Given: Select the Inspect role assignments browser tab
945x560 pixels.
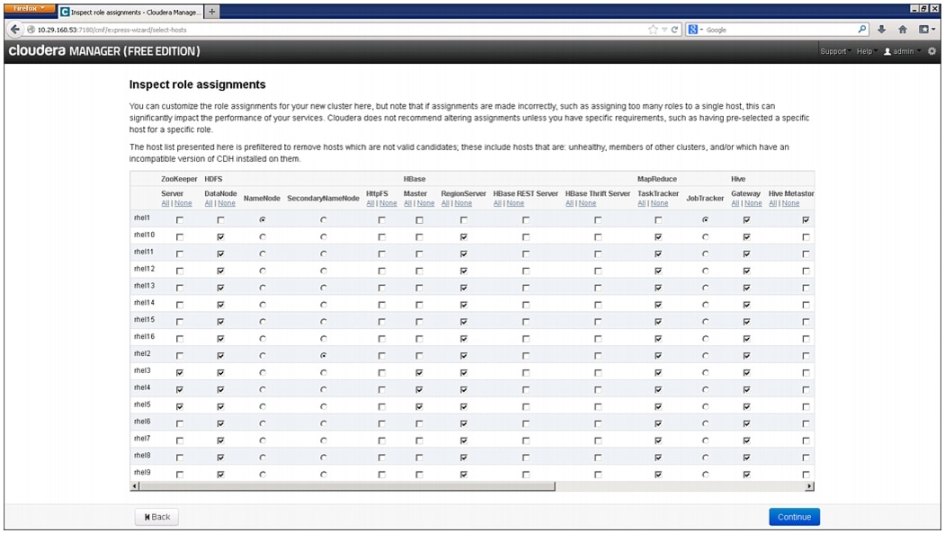Looking at the screenshot, I should click(x=130, y=12).
